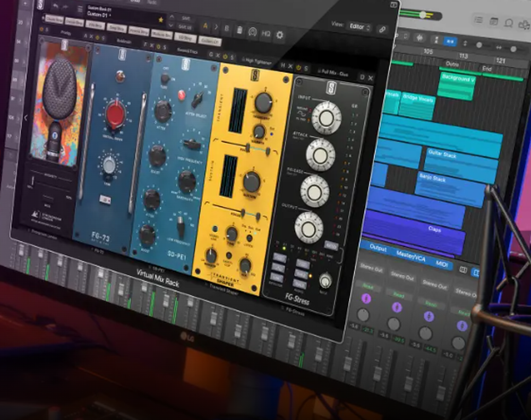Click the clipboard icon in the rack toolbar

tap(239, 30)
